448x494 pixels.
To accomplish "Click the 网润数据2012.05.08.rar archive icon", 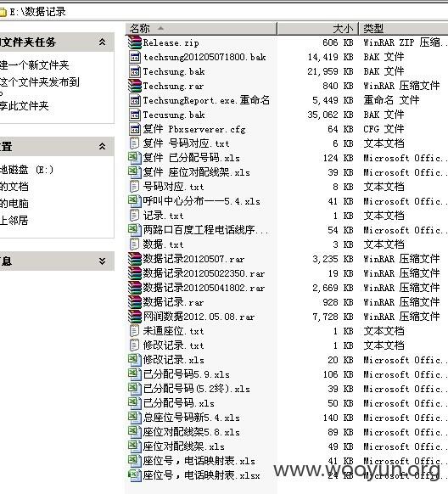I will coord(135,317).
